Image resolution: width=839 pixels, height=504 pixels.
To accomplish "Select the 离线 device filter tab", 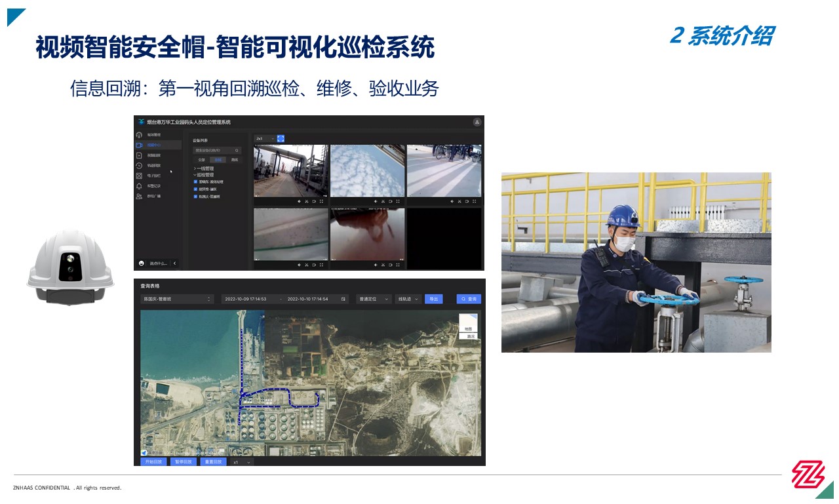I will point(234,160).
